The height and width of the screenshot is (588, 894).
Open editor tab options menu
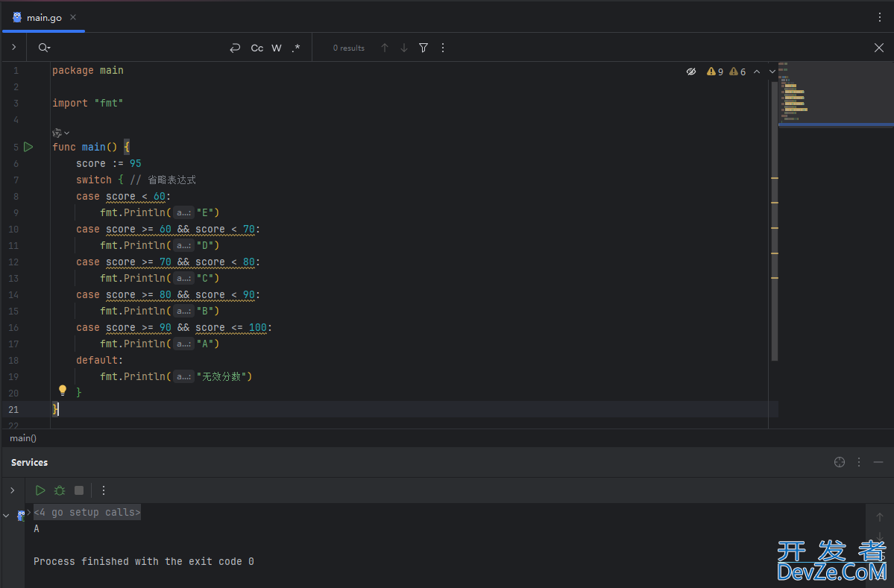pyautogui.click(x=880, y=18)
